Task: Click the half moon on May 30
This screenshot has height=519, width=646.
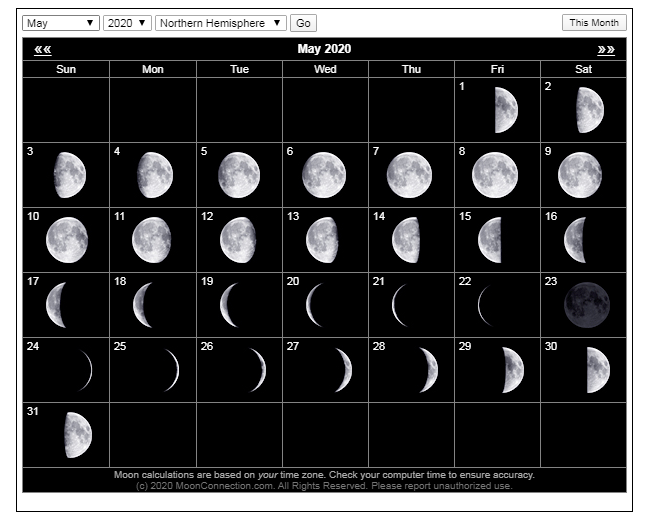Action: click(597, 370)
